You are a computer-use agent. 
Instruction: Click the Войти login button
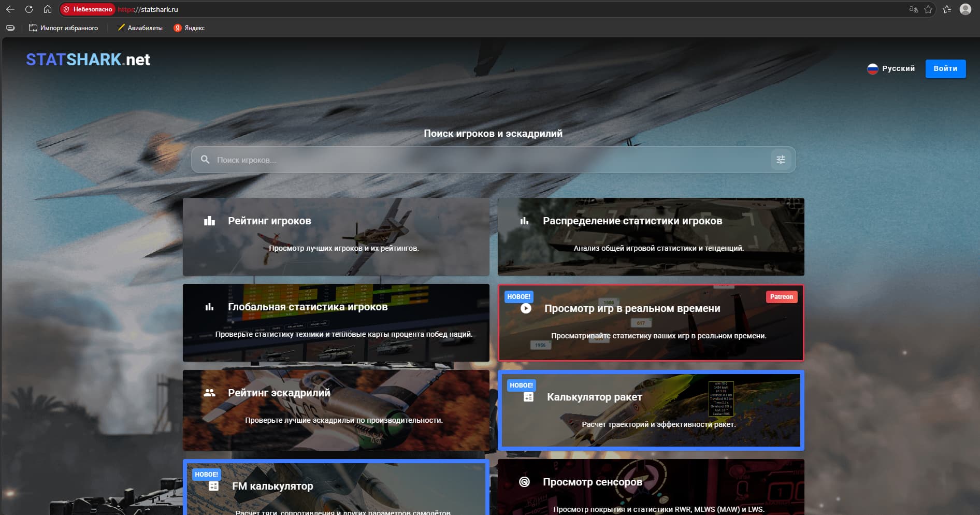pos(945,68)
